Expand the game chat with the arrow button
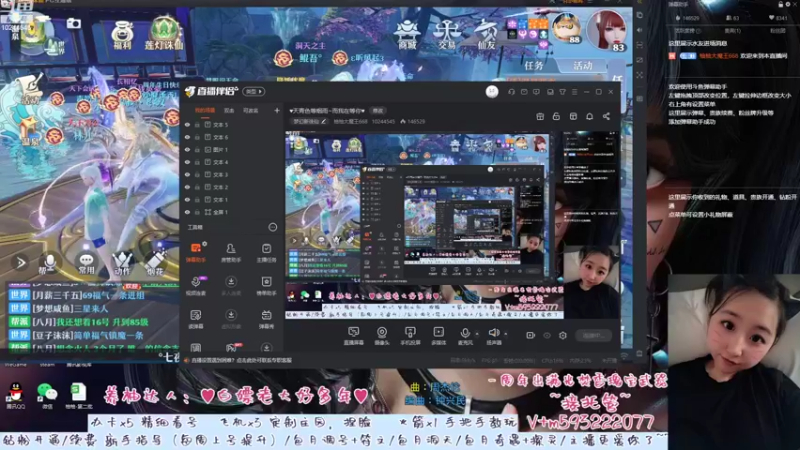800x450 pixels. [20, 263]
